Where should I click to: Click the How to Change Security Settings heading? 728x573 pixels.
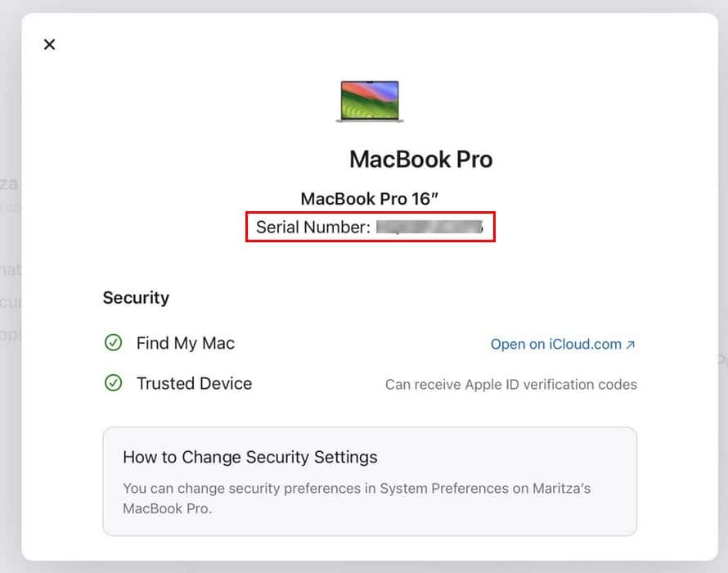pyautogui.click(x=250, y=457)
